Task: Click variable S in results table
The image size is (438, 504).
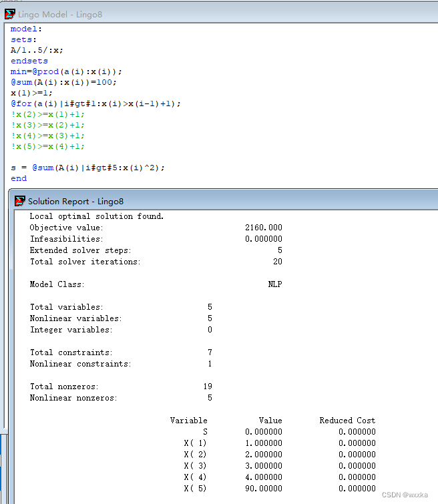Action: (205, 432)
